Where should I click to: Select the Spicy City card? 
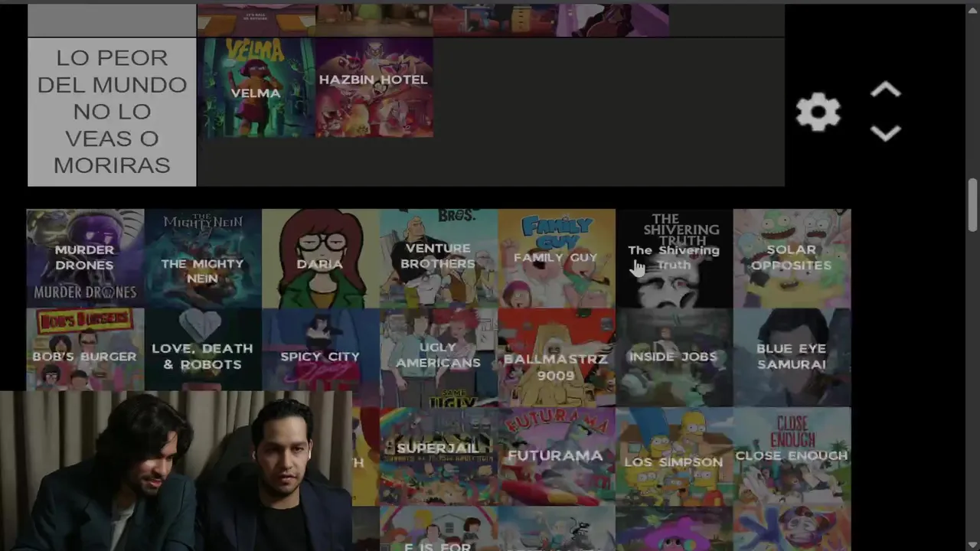(x=320, y=350)
